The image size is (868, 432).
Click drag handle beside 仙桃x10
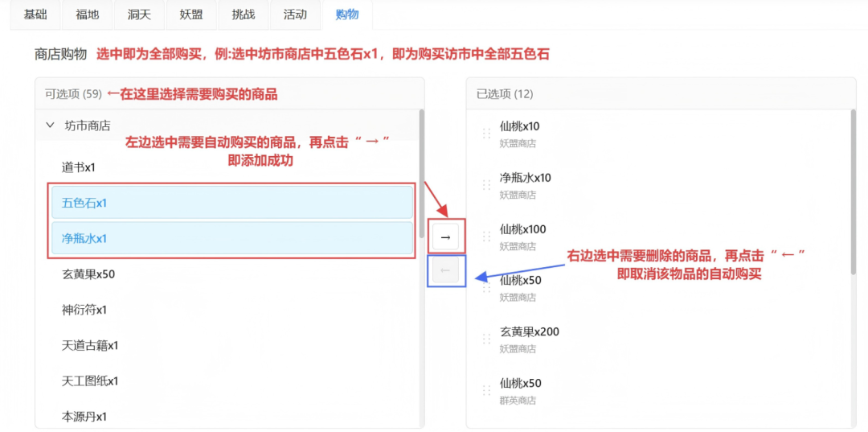coord(486,134)
